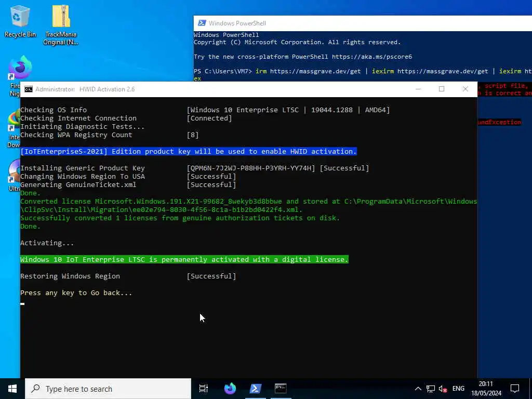This screenshot has height=399, width=532.
Task: Click HWID Activation window system menu icon
Action: click(29, 89)
